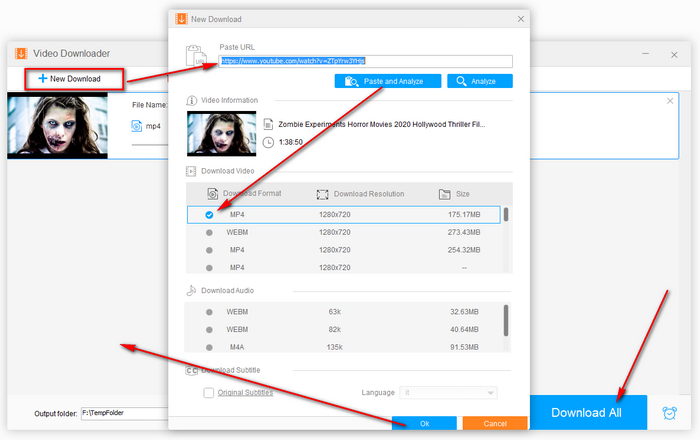700x440 pixels.
Task: Click the alarm clock scheduler icon
Action: click(669, 413)
